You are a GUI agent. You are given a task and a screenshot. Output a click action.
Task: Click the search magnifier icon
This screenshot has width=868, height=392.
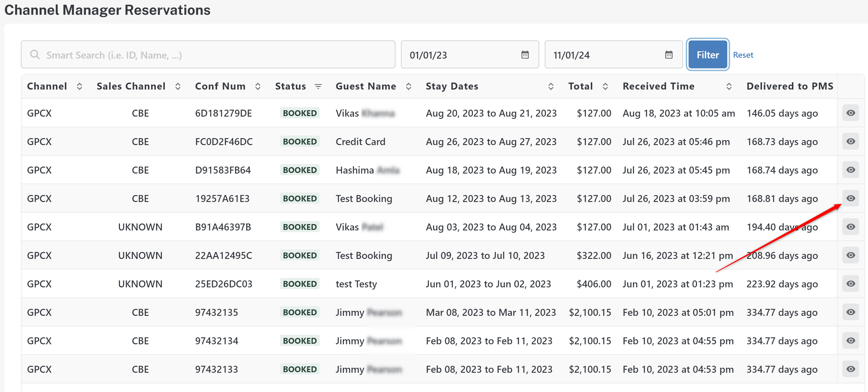pos(35,55)
